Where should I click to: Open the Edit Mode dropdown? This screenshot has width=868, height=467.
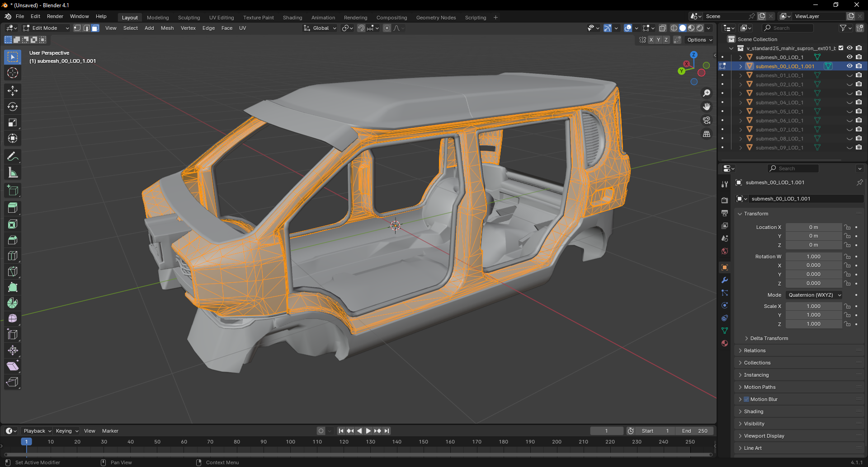click(46, 28)
